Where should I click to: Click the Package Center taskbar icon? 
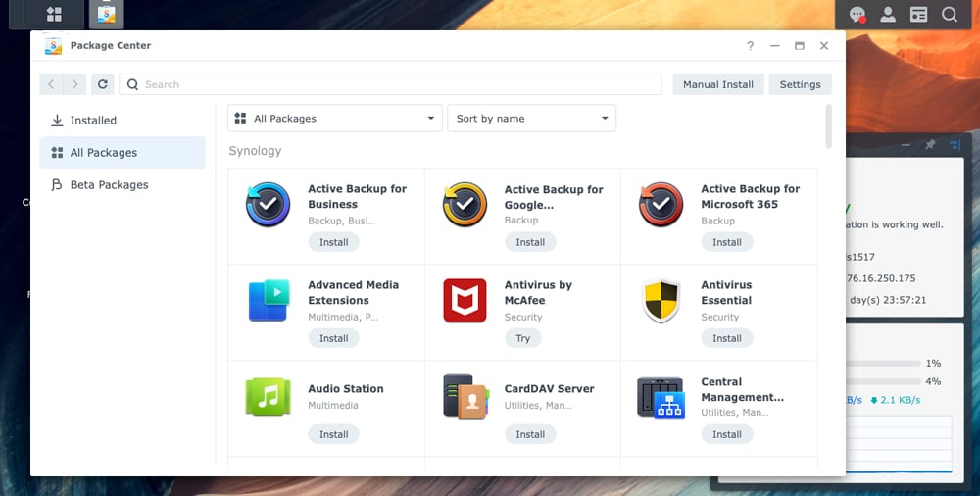pos(106,14)
